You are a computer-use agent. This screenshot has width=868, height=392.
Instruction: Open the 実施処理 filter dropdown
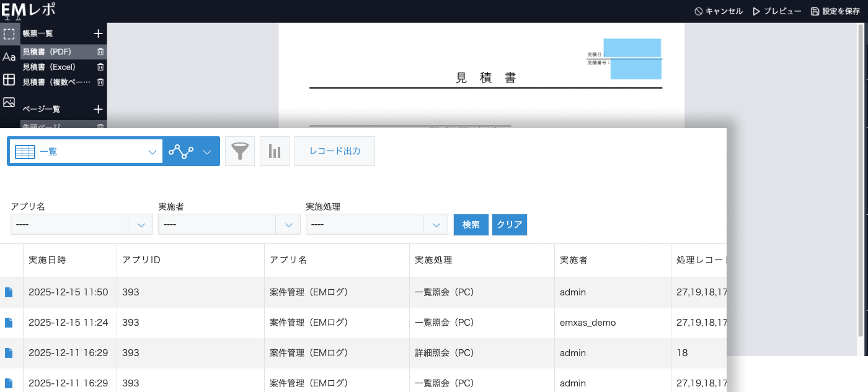click(x=437, y=224)
